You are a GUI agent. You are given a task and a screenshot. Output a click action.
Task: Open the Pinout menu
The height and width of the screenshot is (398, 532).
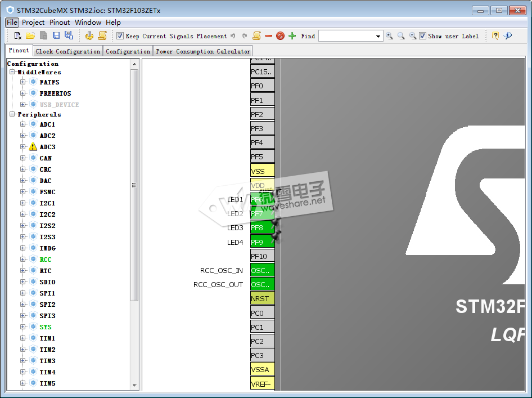(60, 23)
